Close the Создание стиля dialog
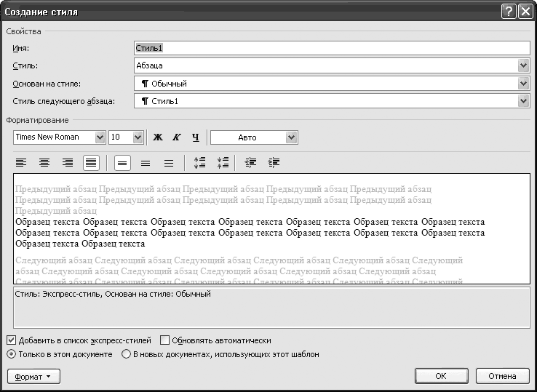 [525, 12]
